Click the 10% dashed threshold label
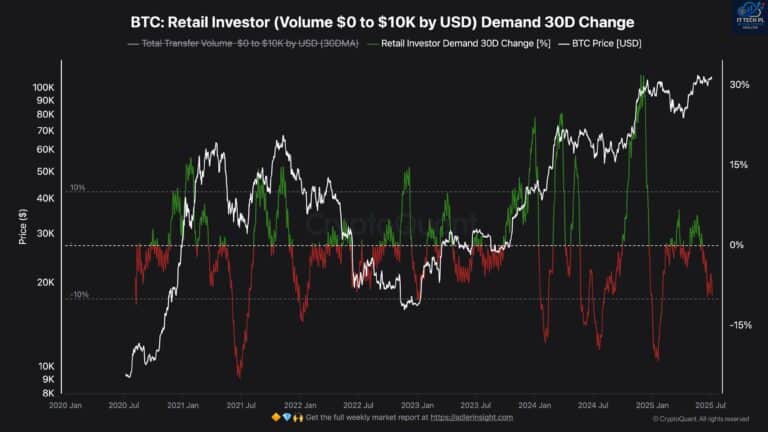Screen dimensions: 768x432 click(x=78, y=187)
